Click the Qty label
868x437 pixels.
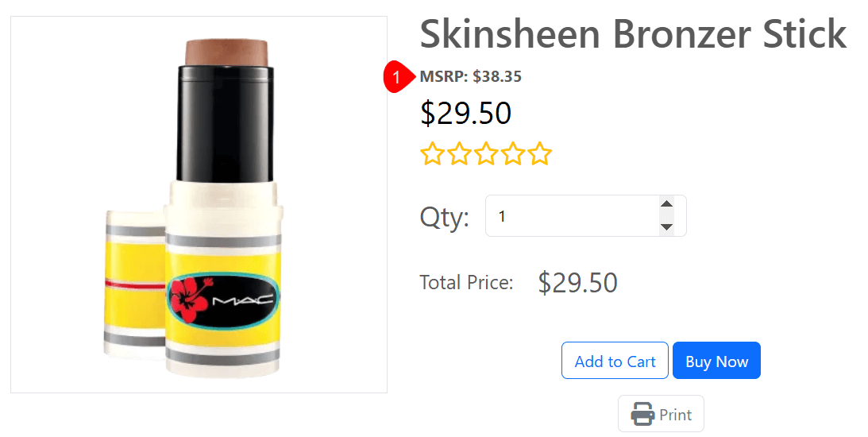(445, 217)
